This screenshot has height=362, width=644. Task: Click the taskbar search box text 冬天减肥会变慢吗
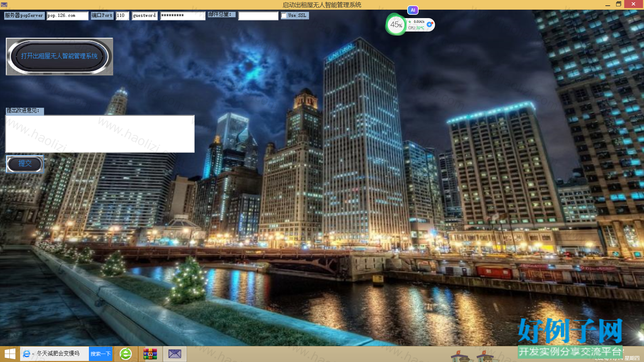58,353
